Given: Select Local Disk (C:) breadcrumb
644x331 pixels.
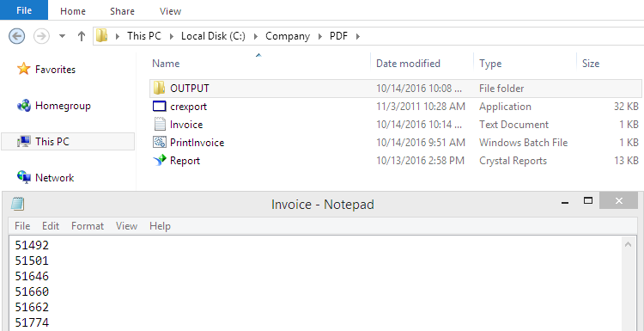Looking at the screenshot, I should [213, 36].
